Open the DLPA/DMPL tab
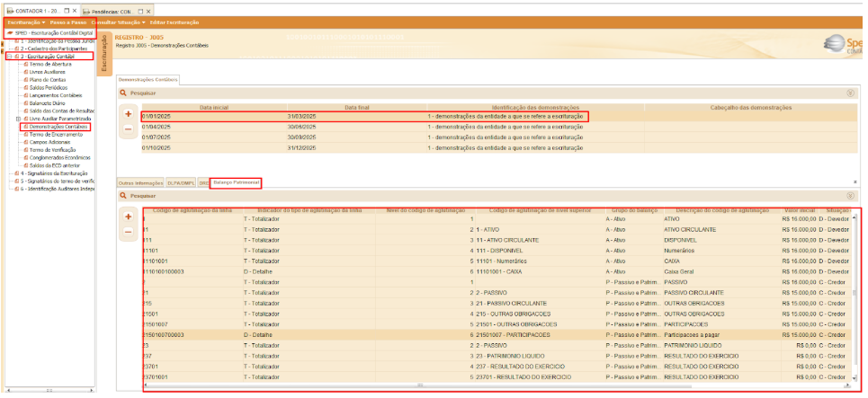The image size is (868, 398). 181,183
